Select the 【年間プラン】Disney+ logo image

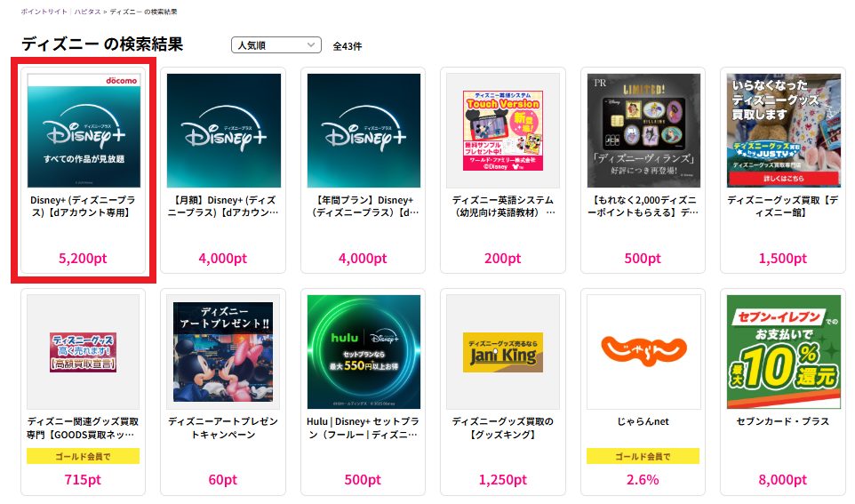pos(364,131)
